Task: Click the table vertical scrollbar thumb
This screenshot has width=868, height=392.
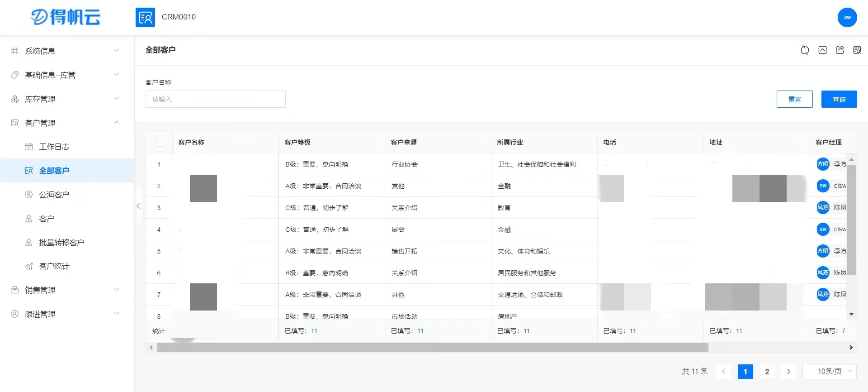Action: pos(851,220)
